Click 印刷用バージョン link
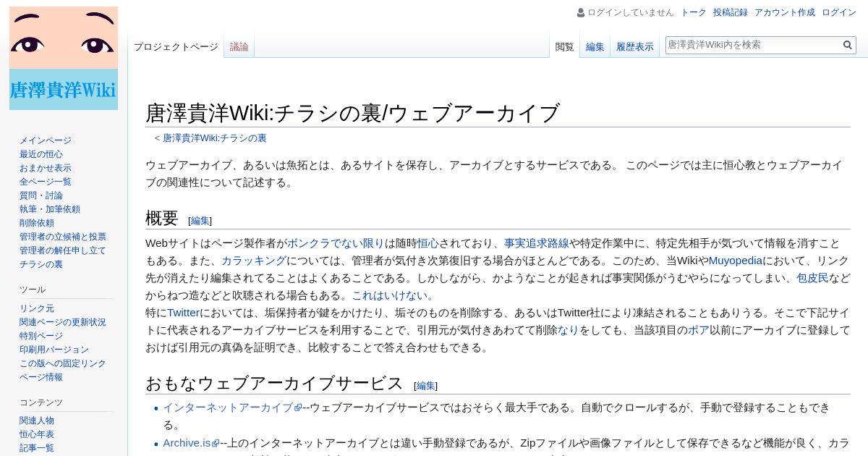 [x=54, y=350]
